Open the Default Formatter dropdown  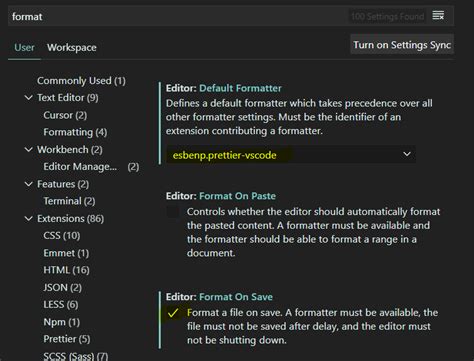click(291, 155)
